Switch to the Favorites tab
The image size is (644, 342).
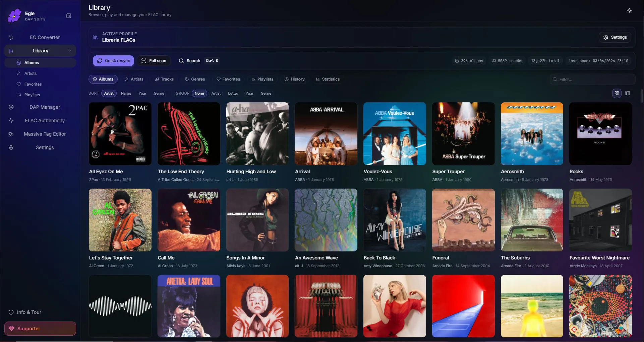228,79
